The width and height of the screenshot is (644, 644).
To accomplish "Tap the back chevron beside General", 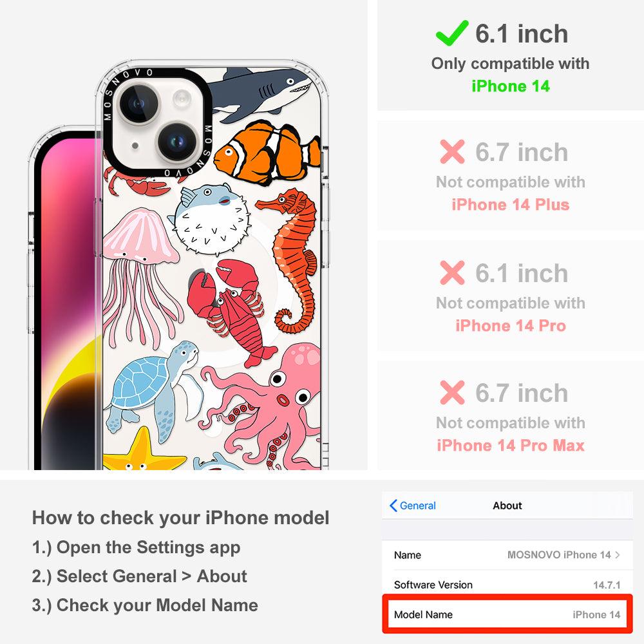I will point(393,506).
